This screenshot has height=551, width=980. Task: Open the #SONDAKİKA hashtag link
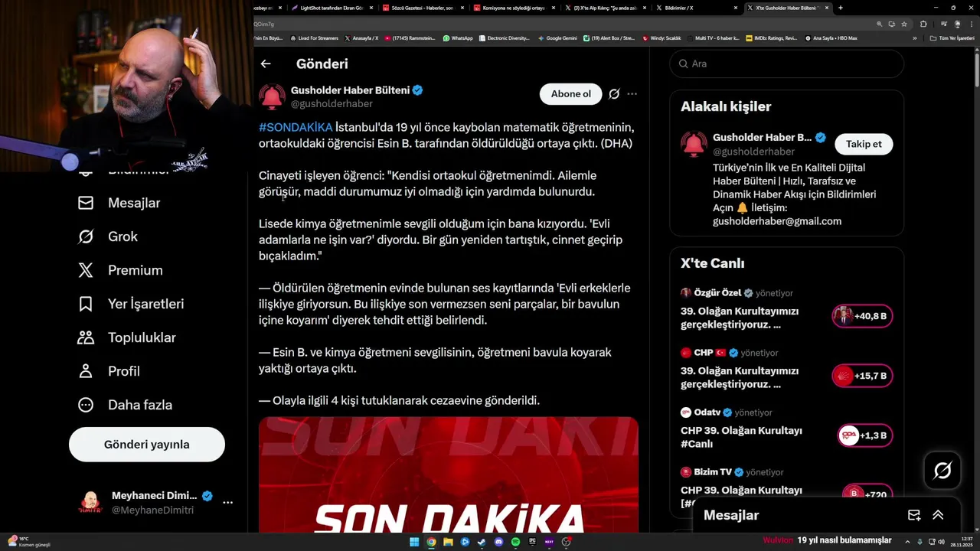296,127
